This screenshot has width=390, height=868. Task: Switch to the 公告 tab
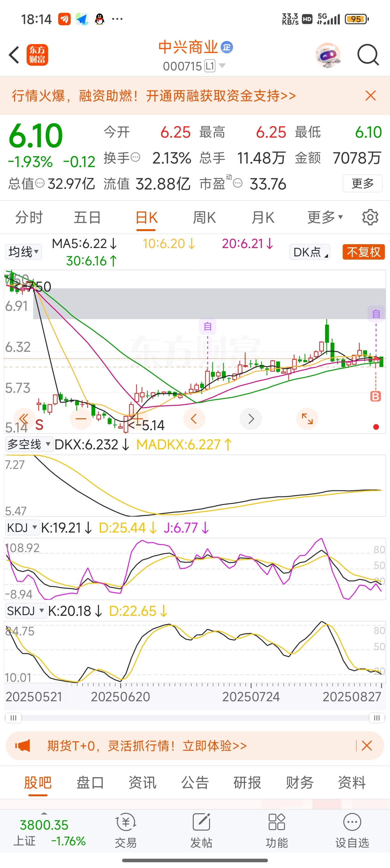click(195, 783)
